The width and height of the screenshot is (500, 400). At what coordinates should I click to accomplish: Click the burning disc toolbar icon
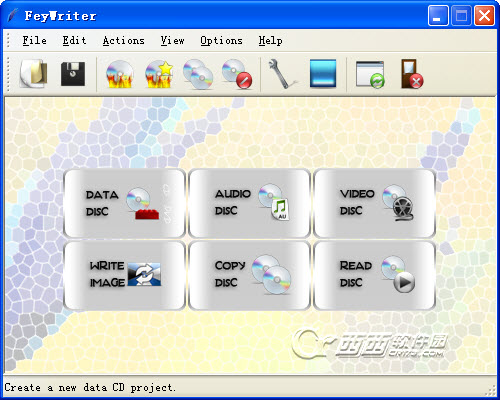119,75
